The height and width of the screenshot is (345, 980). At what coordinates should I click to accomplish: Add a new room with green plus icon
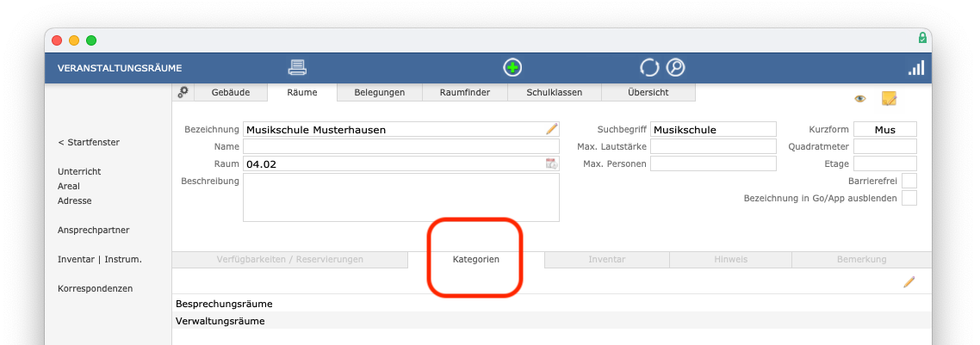(512, 67)
